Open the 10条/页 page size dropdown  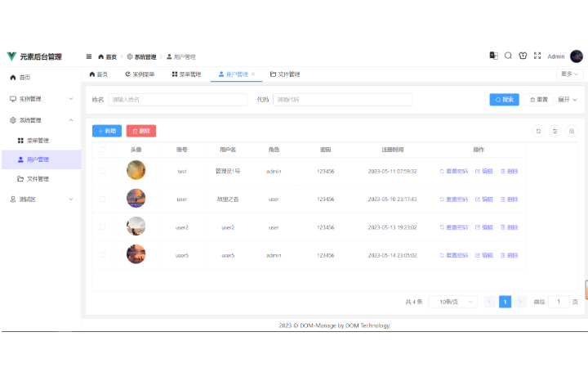(453, 302)
